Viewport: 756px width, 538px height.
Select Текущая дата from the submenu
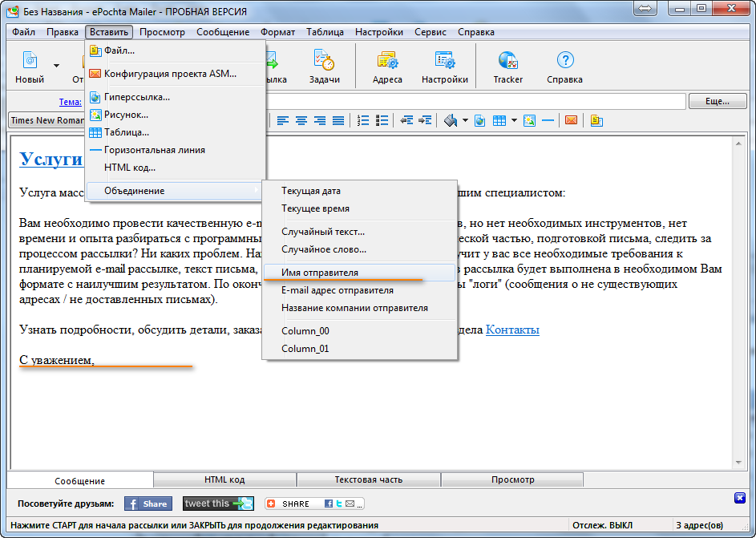pos(360,191)
